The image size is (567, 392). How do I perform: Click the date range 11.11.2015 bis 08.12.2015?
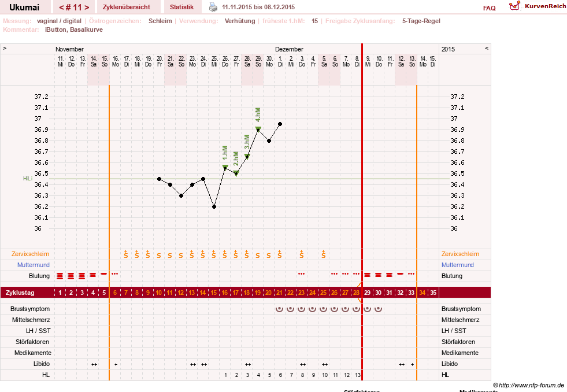point(258,7)
